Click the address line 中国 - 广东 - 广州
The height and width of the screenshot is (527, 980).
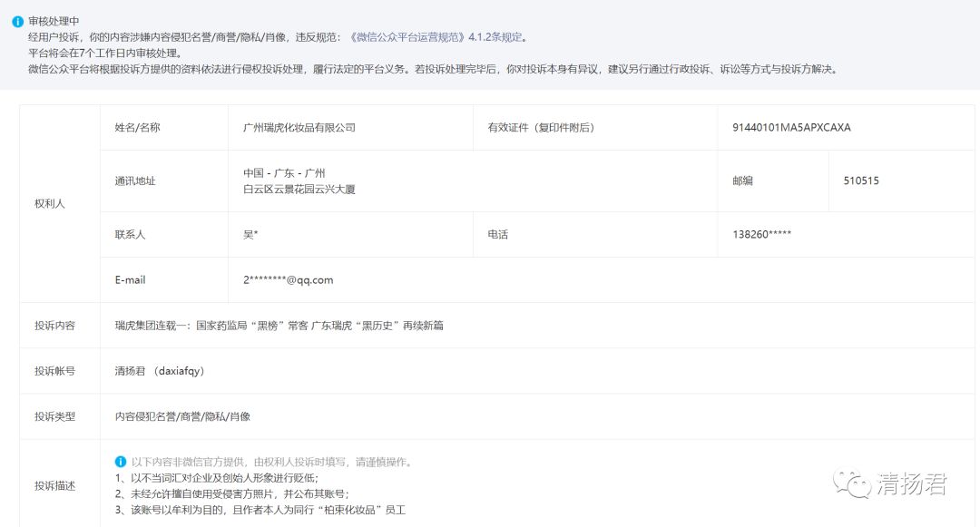click(284, 173)
